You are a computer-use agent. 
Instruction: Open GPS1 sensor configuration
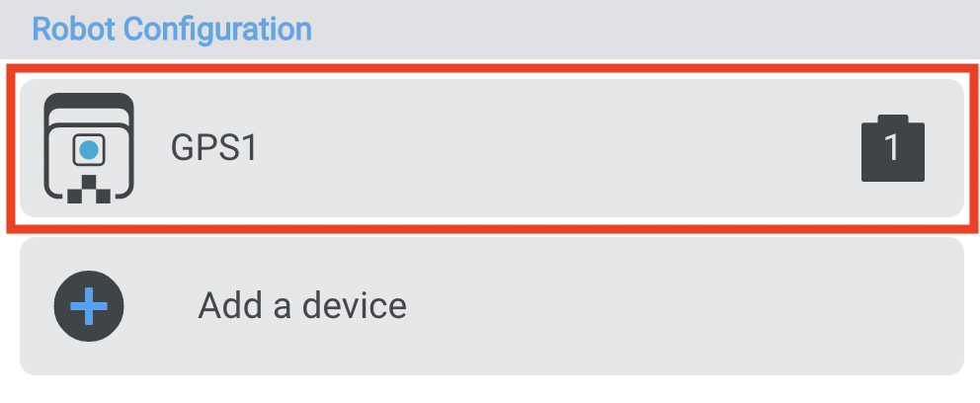click(491, 148)
